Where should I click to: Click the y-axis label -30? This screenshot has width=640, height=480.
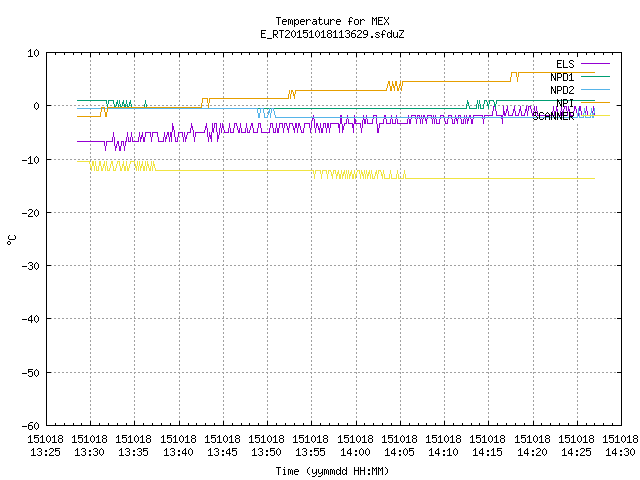[x=31, y=266]
